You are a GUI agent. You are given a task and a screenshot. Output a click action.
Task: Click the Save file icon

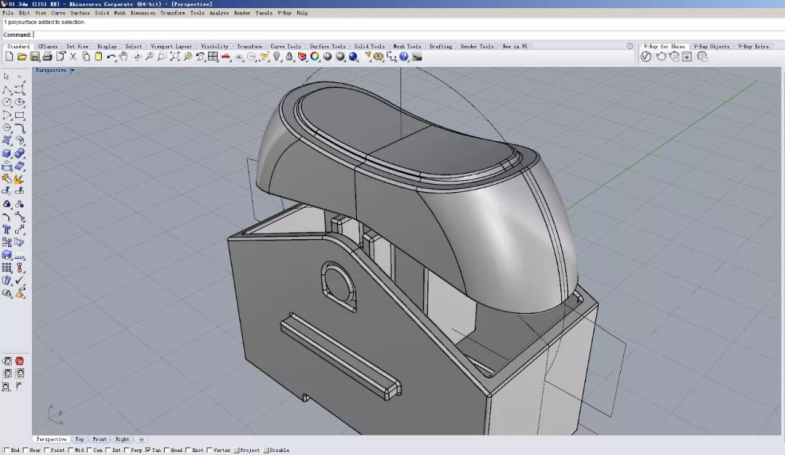coord(34,57)
